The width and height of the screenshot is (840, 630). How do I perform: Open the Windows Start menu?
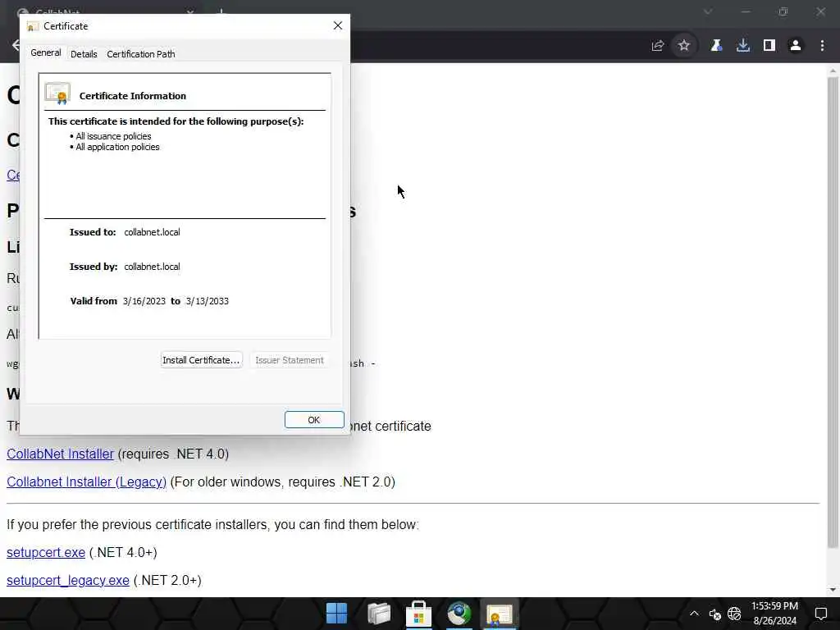[336, 614]
